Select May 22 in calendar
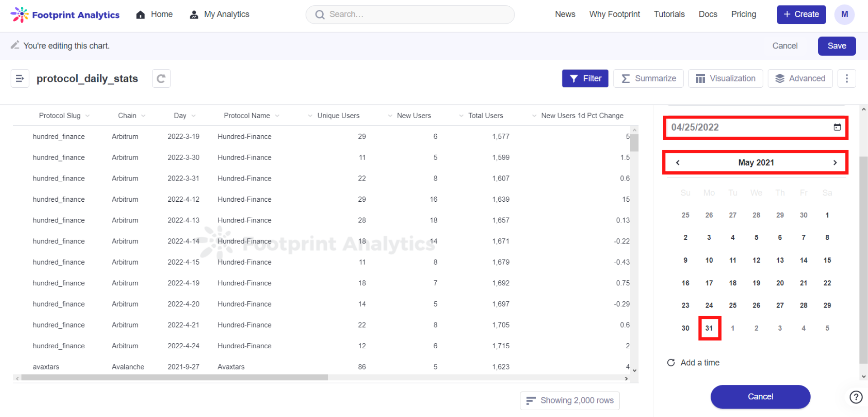The image size is (868, 417). tap(827, 283)
